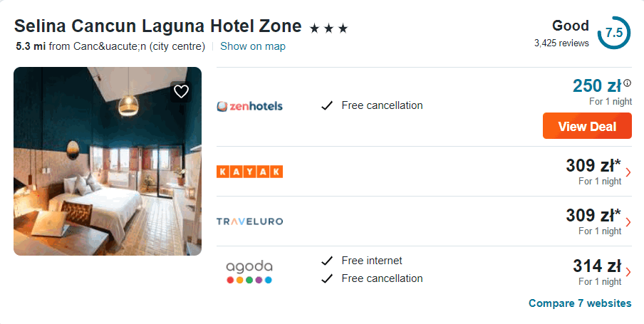Click the Traveluro logo

[249, 221]
